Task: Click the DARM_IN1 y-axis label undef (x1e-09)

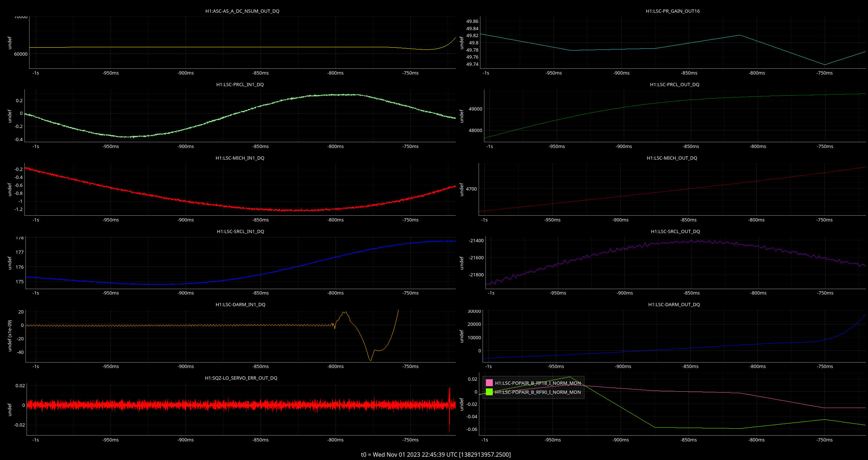Action: point(10,336)
